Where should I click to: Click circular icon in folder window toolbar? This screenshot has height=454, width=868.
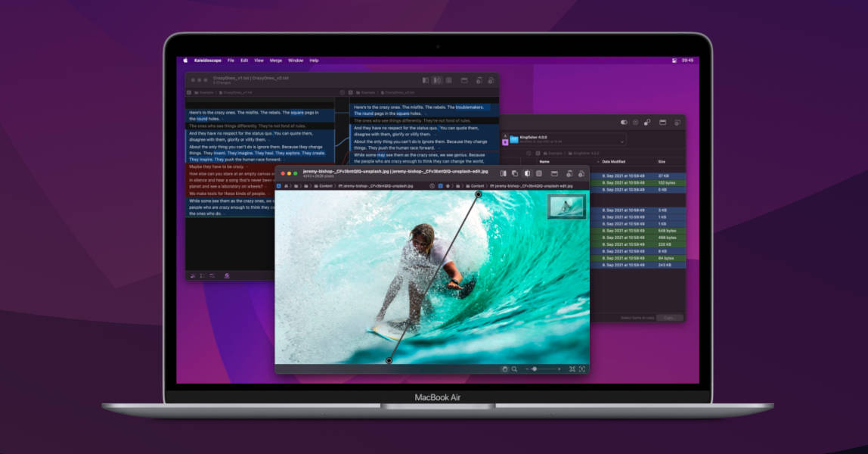[635, 123]
